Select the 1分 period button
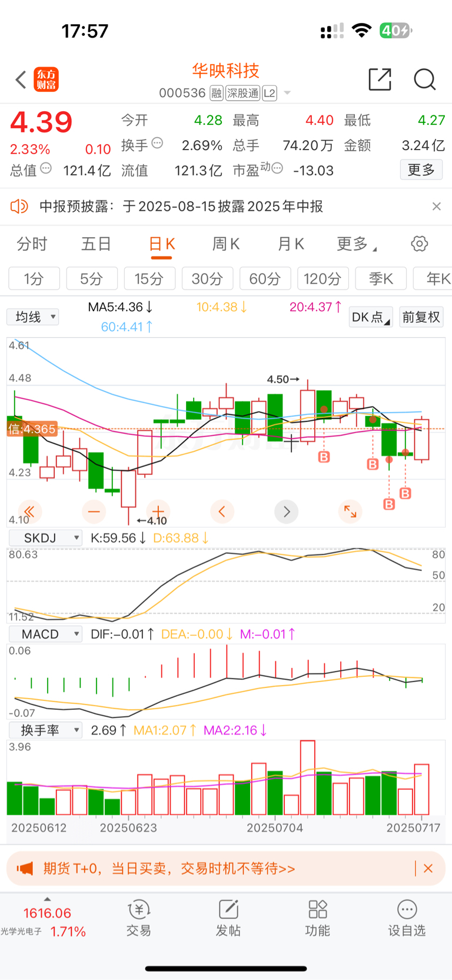This screenshot has width=452, height=980. [x=34, y=278]
